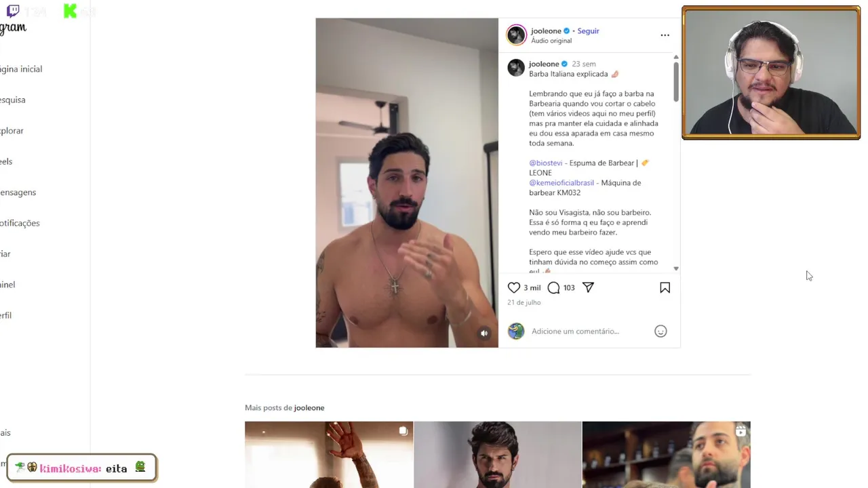
Task: Share the post with the paper plane icon
Action: [588, 287]
